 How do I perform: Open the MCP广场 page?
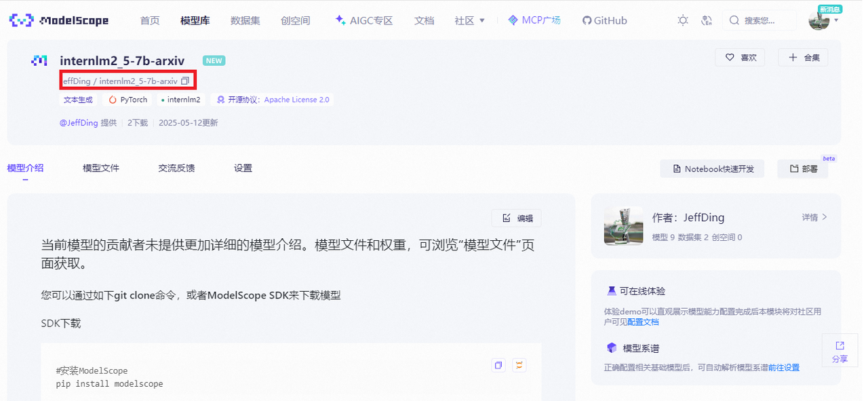pos(534,20)
